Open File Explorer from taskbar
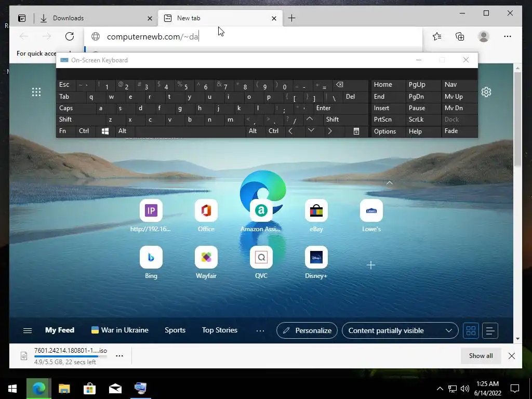 click(64, 389)
